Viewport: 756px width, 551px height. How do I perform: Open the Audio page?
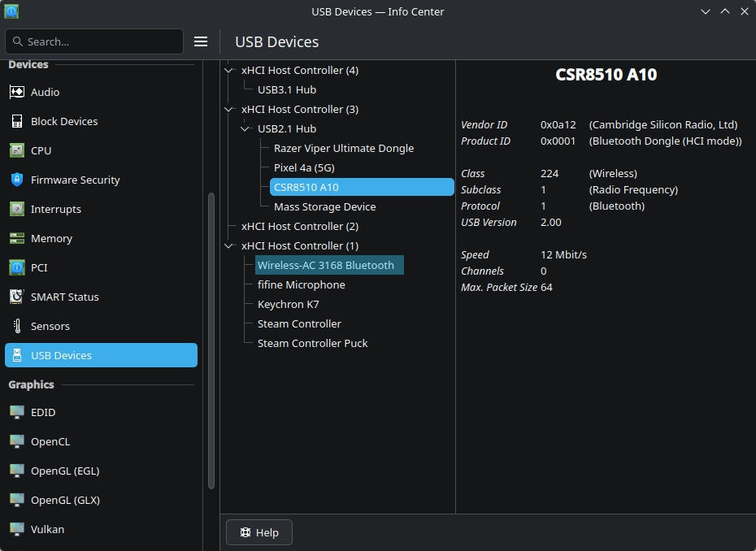[x=102, y=92]
